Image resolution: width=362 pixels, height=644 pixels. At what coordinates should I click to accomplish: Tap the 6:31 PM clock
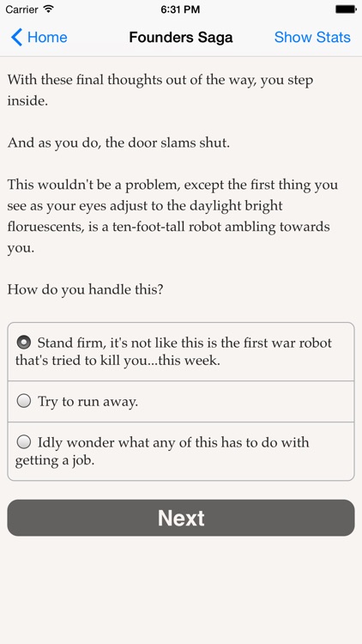tap(181, 9)
